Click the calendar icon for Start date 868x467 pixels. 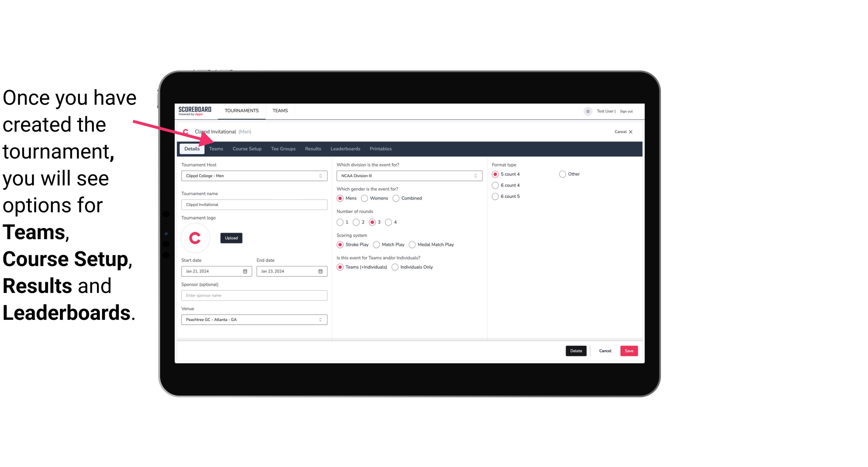click(246, 271)
